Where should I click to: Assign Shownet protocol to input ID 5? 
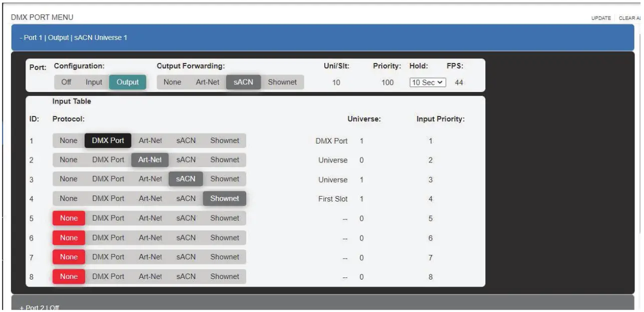point(224,218)
